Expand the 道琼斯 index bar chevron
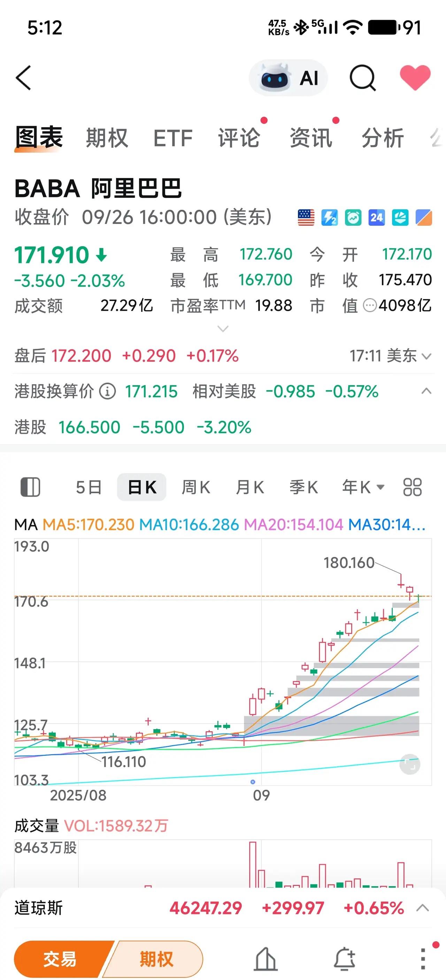 click(423, 908)
